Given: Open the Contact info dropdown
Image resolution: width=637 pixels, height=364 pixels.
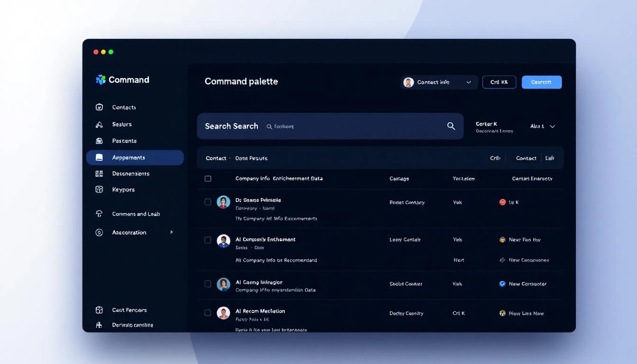Looking at the screenshot, I should (x=438, y=82).
